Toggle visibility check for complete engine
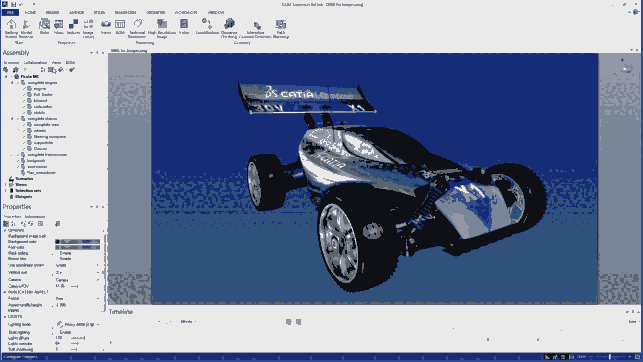643x362 pixels. point(18,82)
